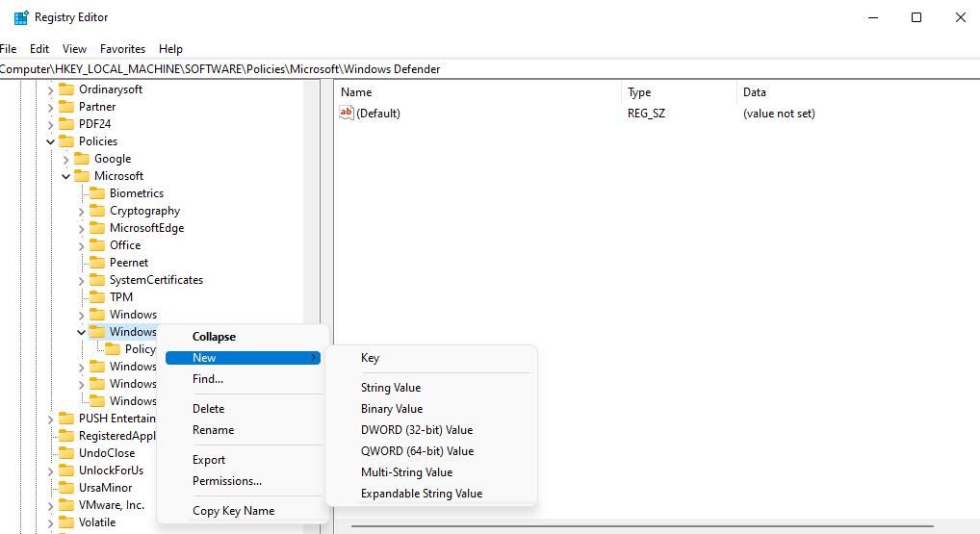
Task: Expand the PDF24 key
Action: click(x=51, y=124)
